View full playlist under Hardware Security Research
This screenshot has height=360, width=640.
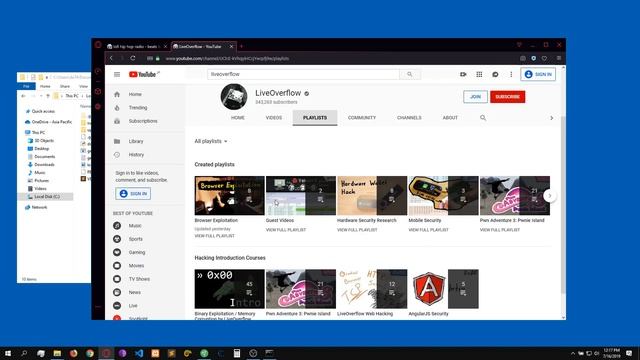[x=357, y=230]
